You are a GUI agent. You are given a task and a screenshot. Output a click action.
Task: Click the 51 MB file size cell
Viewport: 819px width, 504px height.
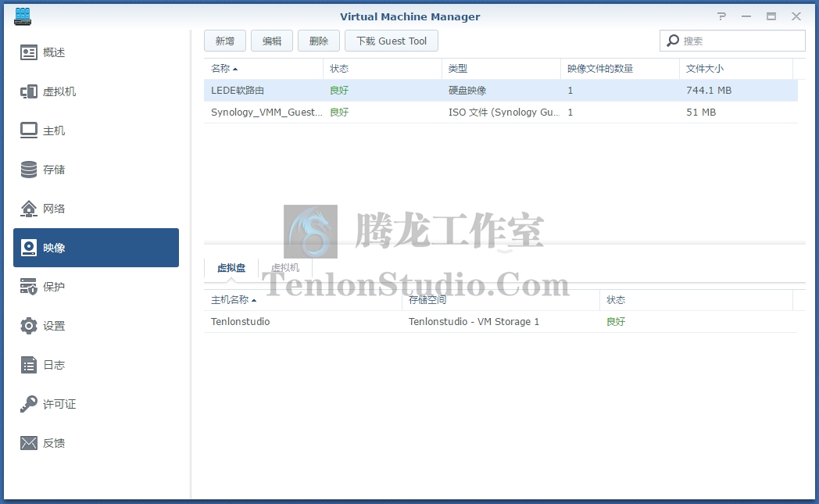[x=701, y=113]
